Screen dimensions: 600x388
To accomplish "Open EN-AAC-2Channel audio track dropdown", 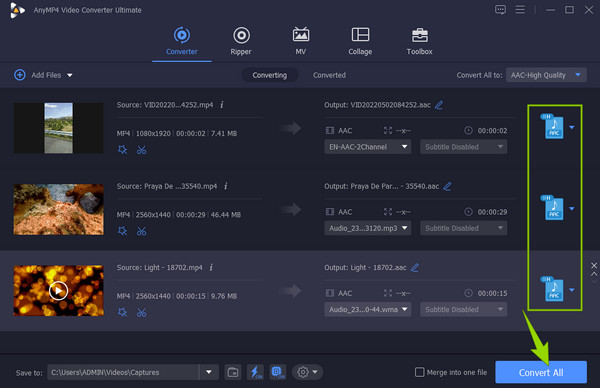I will coord(368,147).
